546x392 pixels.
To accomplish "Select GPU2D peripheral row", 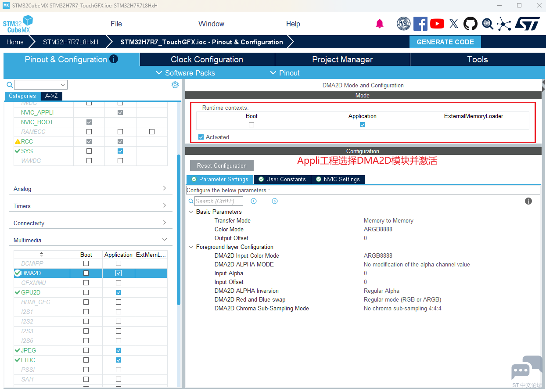I will tap(90, 292).
